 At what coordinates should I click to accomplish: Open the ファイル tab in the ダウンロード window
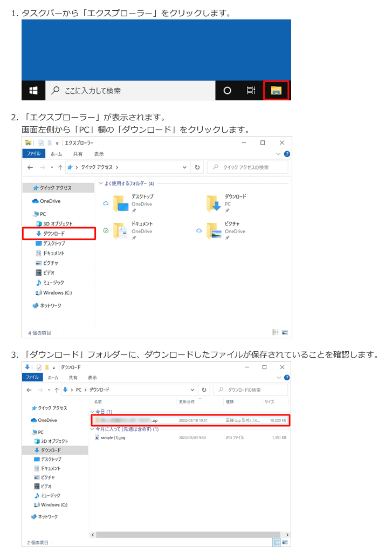pos(32,377)
